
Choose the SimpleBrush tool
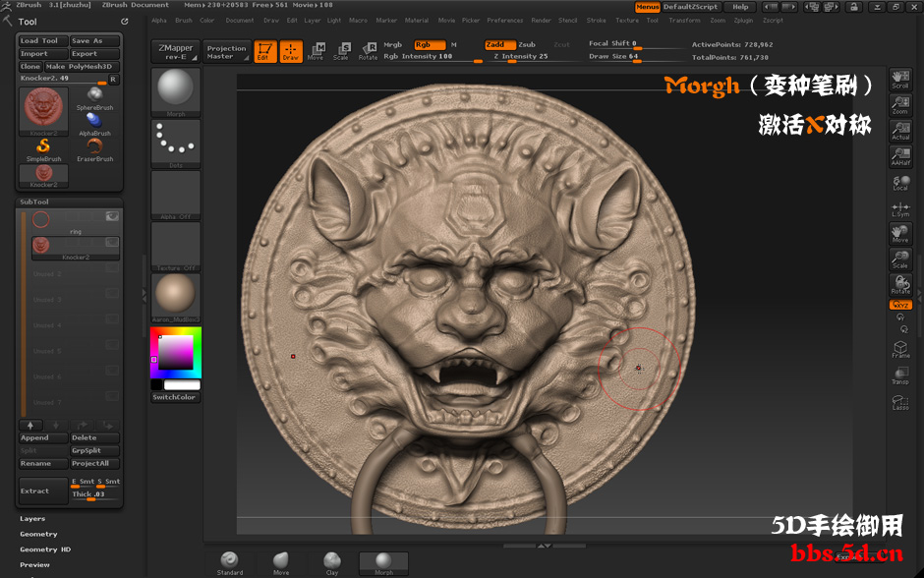pyautogui.click(x=43, y=150)
